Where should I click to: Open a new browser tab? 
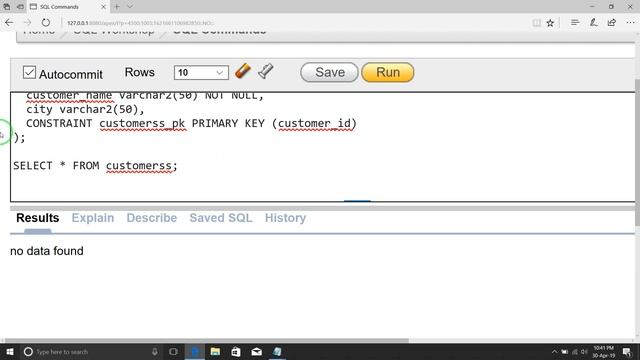(117, 7)
